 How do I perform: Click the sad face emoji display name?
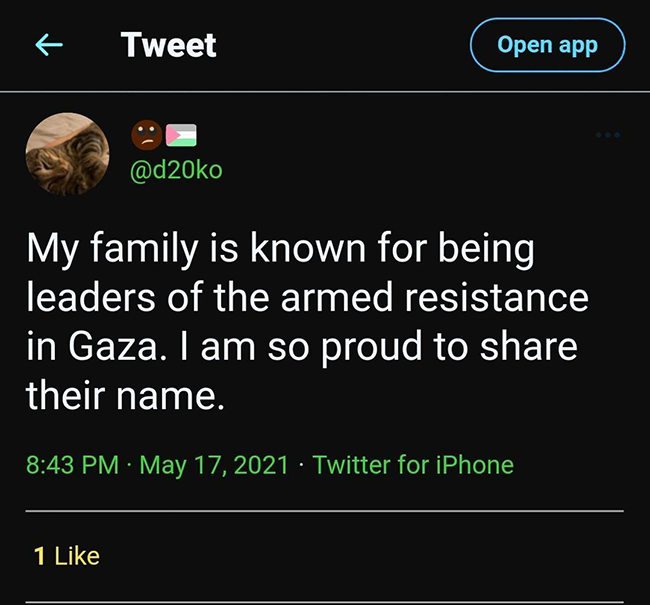point(146,135)
